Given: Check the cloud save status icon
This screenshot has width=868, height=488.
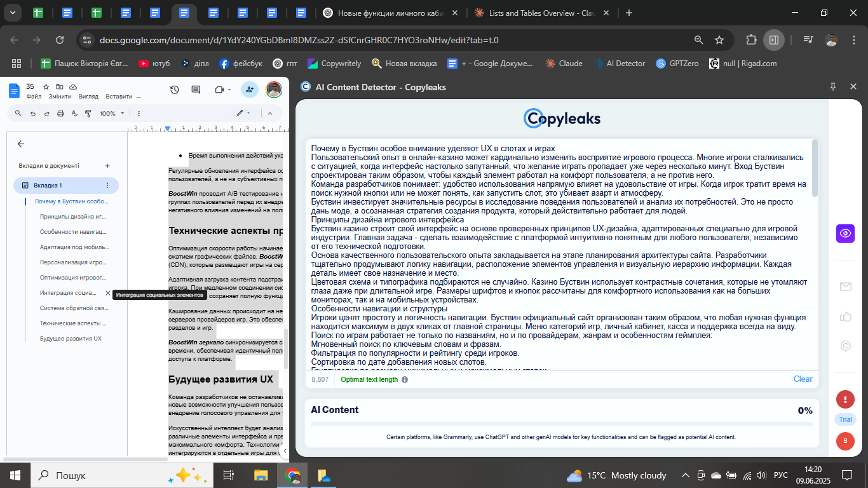Looking at the screenshot, I should (73, 86).
